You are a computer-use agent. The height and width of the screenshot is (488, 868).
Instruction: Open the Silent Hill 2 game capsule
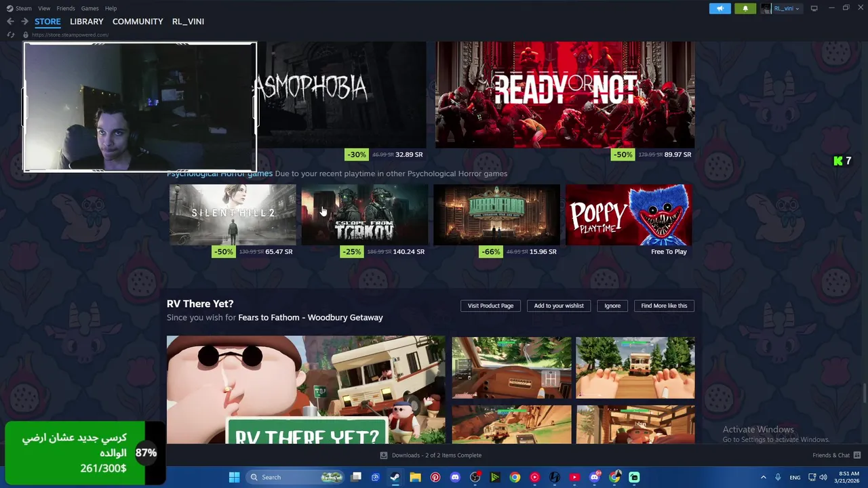coord(233,214)
